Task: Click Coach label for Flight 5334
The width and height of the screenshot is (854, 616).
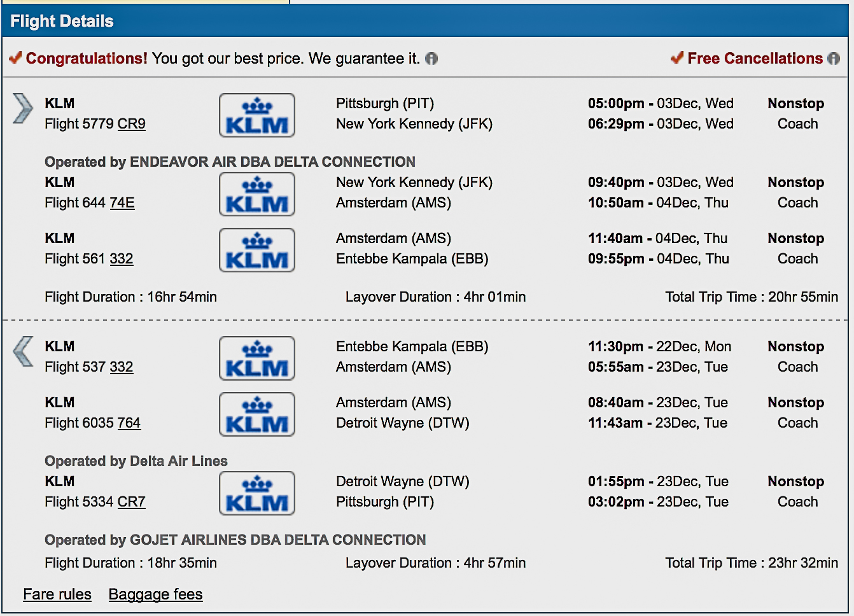Action: coord(798,502)
